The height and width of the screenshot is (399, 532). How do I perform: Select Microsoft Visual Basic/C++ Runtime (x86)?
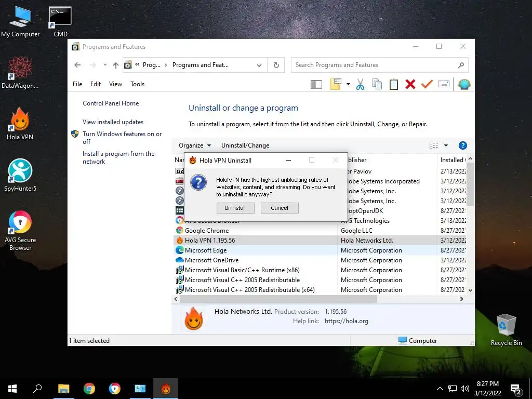pyautogui.click(x=242, y=270)
